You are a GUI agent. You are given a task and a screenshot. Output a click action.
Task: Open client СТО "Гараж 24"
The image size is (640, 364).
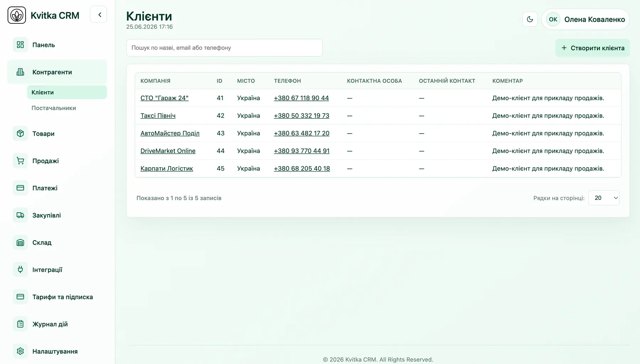[x=164, y=98]
